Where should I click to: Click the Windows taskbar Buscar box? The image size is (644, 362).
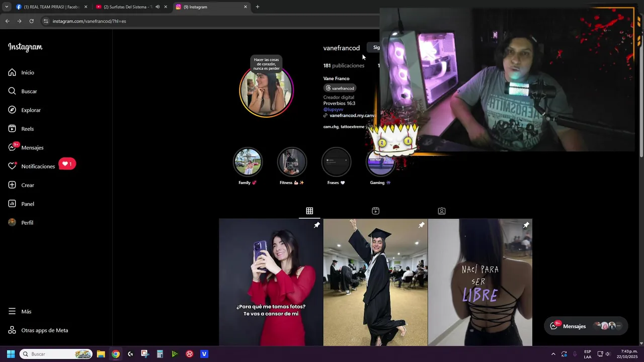coord(56,354)
